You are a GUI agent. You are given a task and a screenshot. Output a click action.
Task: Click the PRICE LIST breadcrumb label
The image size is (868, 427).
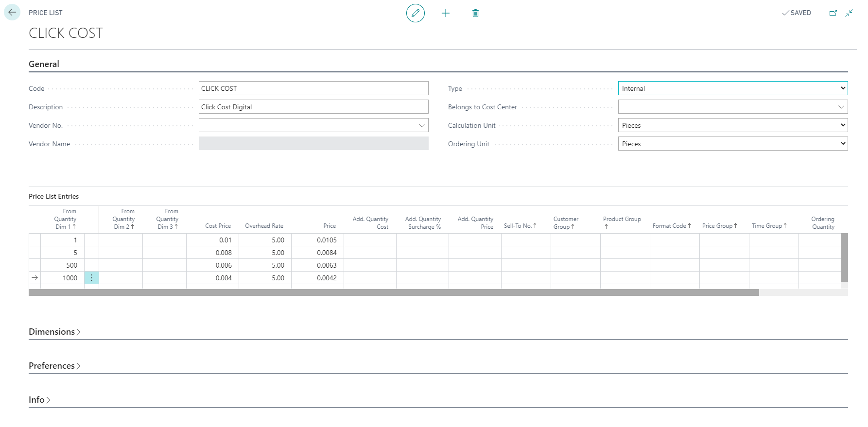click(x=46, y=13)
